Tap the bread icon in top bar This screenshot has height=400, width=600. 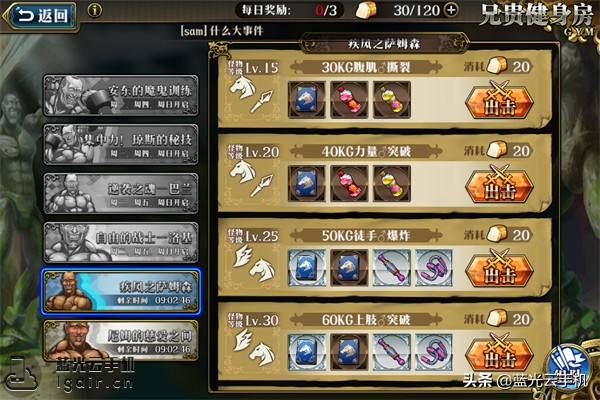coord(366,10)
